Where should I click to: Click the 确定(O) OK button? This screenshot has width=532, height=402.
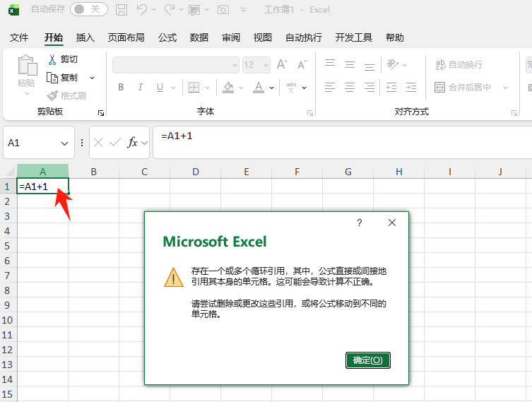click(368, 360)
